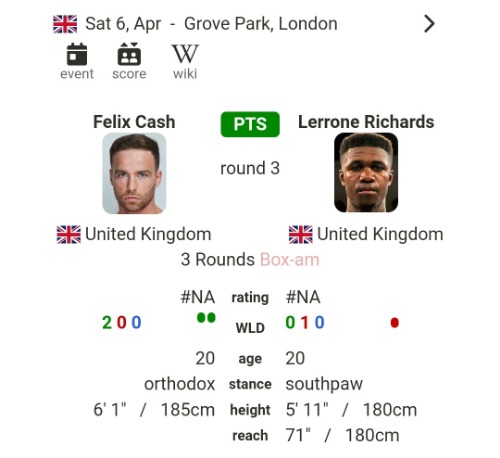The image size is (500, 458).
Task: Click Lerrone Richards' red loss dot
Action: pyautogui.click(x=395, y=323)
